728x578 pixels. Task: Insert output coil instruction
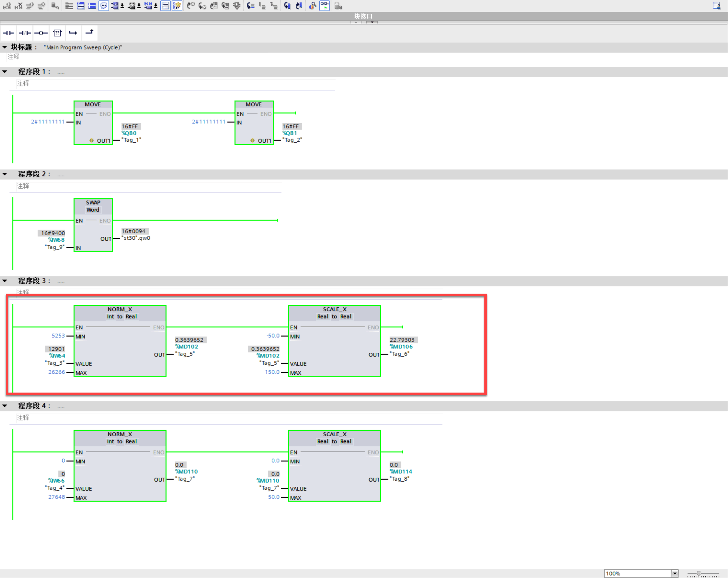click(41, 33)
